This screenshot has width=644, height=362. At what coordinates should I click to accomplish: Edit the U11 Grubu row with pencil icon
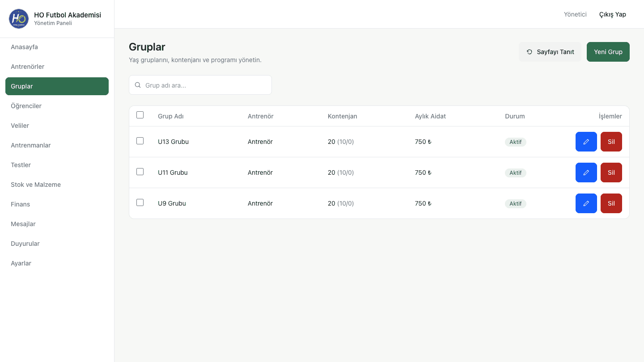(586, 173)
